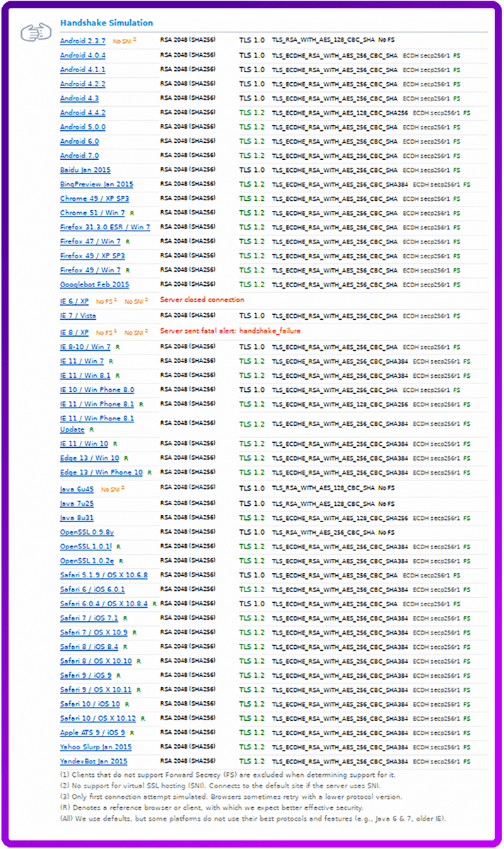Select Safari 5.1.9 / OS X 10.6.8
This screenshot has height=849, width=504.
pos(104,574)
